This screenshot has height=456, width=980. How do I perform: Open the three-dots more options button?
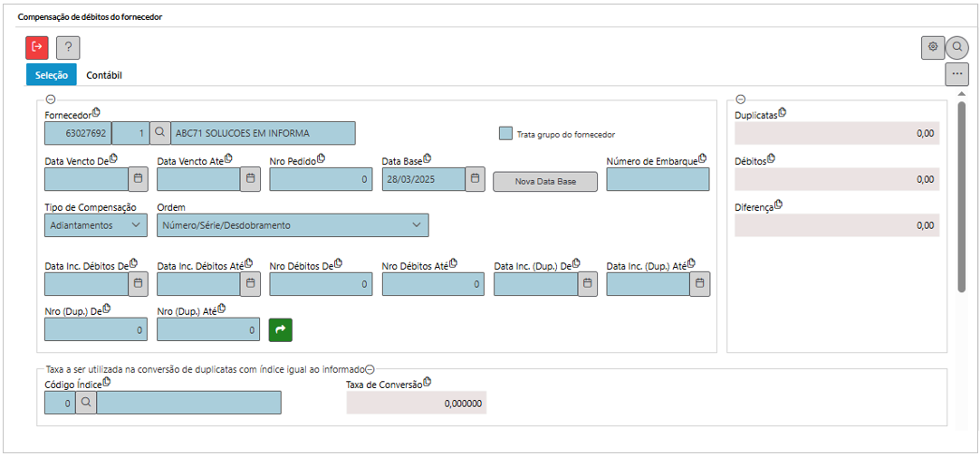[956, 74]
